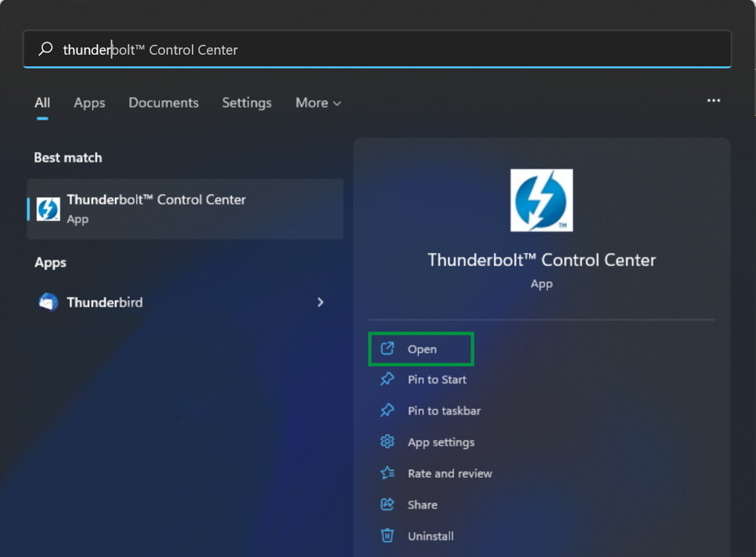
Task: Click the Pin to taskbar pushpin icon
Action: click(387, 411)
